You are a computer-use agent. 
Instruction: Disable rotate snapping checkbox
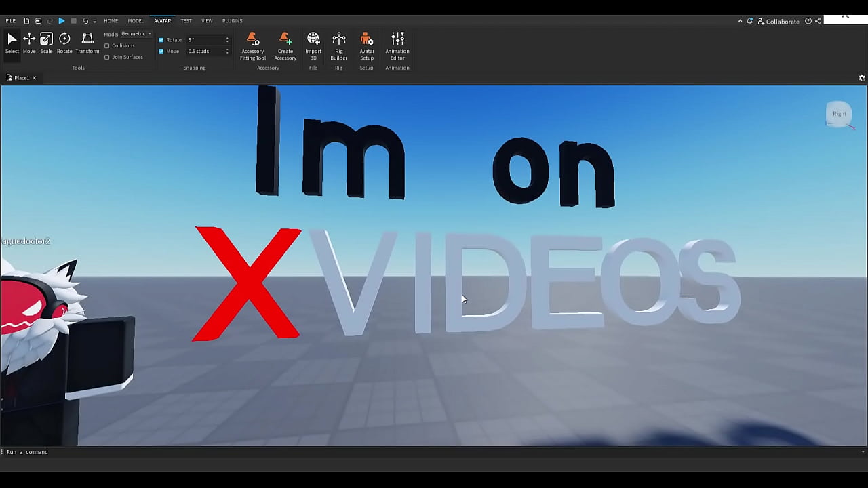point(161,39)
